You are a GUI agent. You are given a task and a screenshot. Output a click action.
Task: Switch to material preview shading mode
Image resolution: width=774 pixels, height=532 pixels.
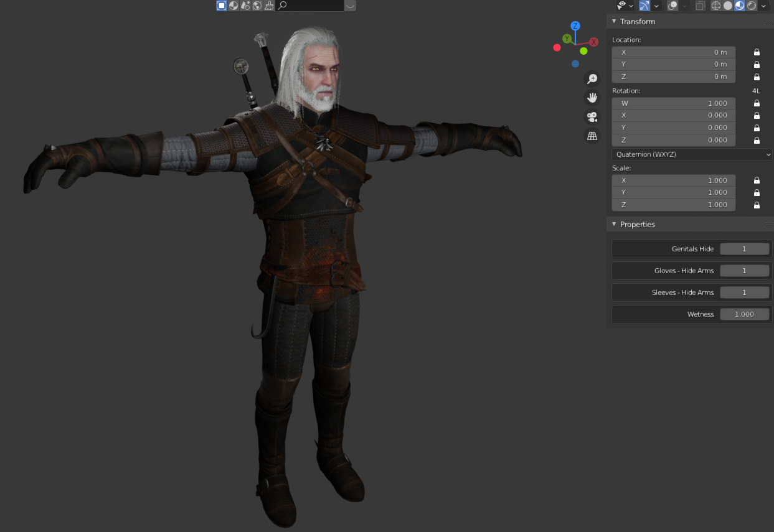coord(740,6)
